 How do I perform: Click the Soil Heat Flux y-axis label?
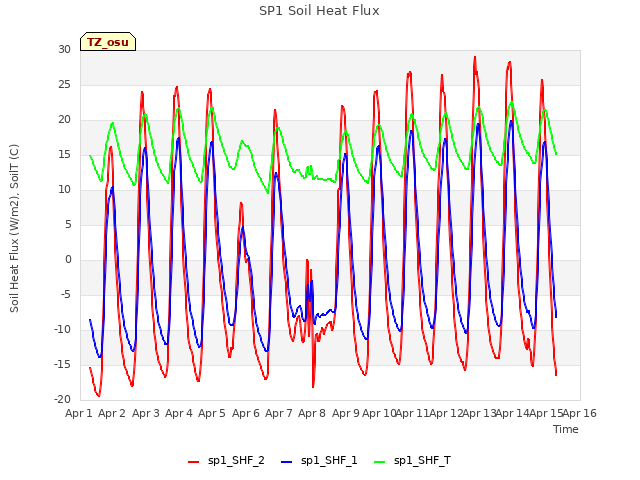(14, 228)
